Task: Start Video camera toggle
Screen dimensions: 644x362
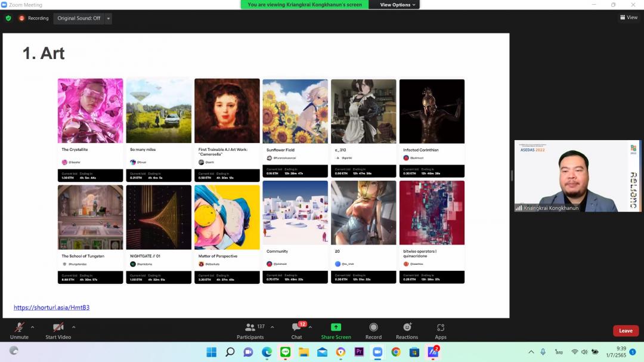Action: (58, 329)
